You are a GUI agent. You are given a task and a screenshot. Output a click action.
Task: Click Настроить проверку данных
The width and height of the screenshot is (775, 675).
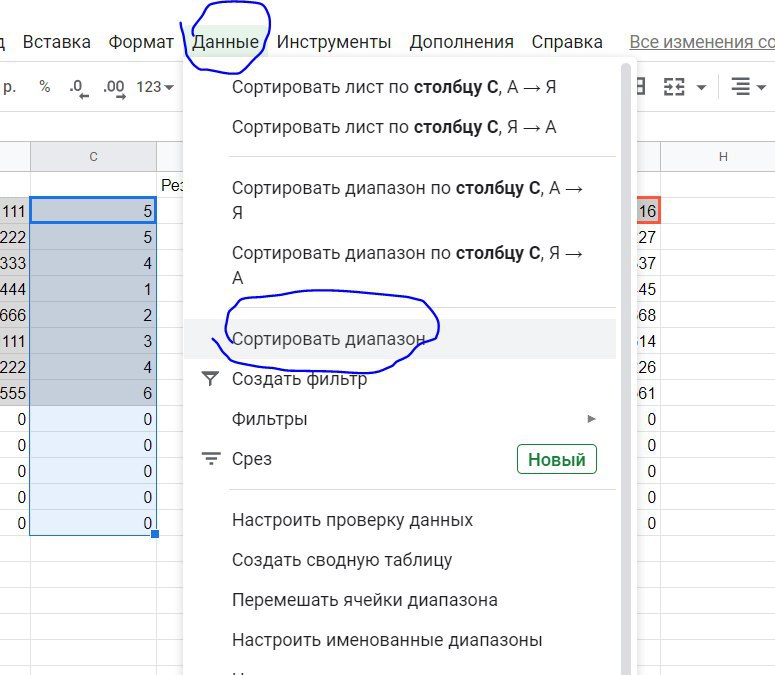[x=352, y=520]
